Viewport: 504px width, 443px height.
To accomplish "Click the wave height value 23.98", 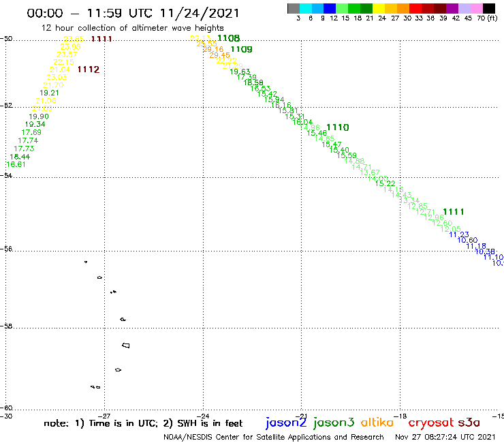I will (70, 47).
